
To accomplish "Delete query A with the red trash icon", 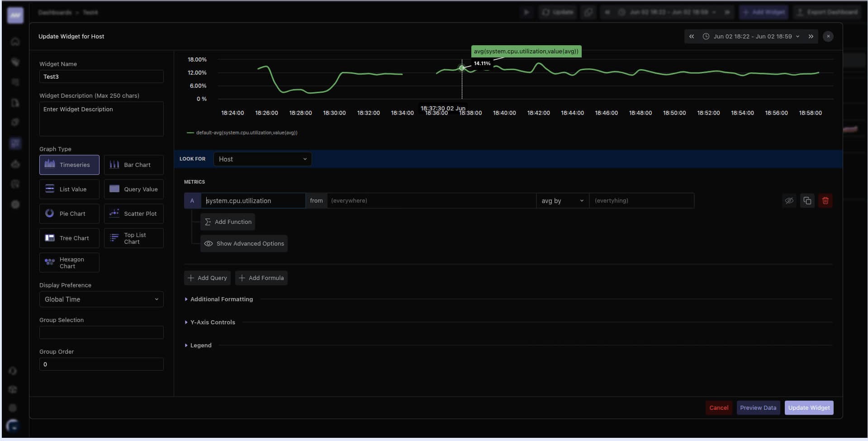I will (825, 200).
